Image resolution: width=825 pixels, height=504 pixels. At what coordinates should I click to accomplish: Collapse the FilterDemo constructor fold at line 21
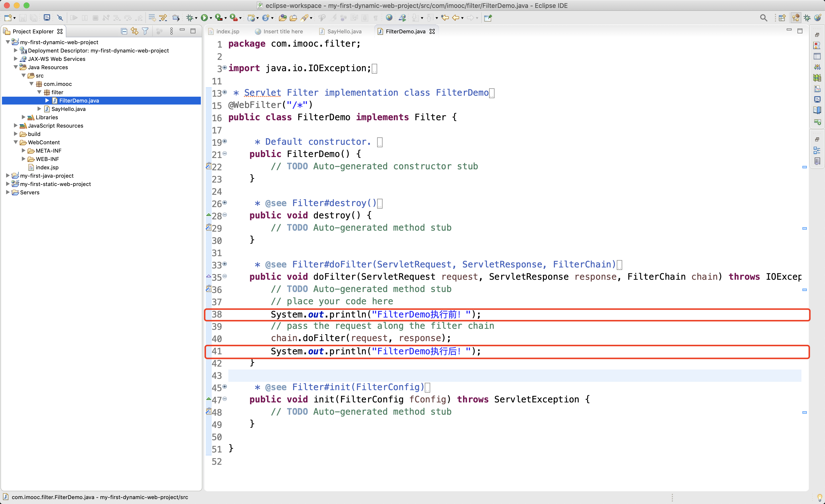pyautogui.click(x=225, y=154)
